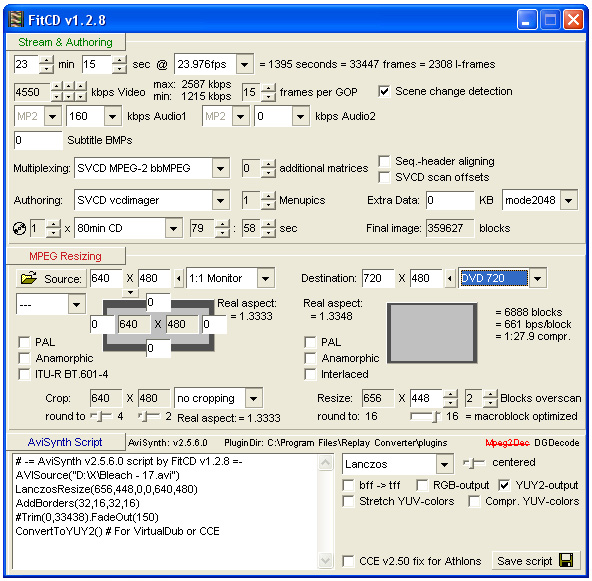The image size is (592, 581).
Task: Click the gray destination preview rectangle
Action: pyautogui.click(x=432, y=333)
